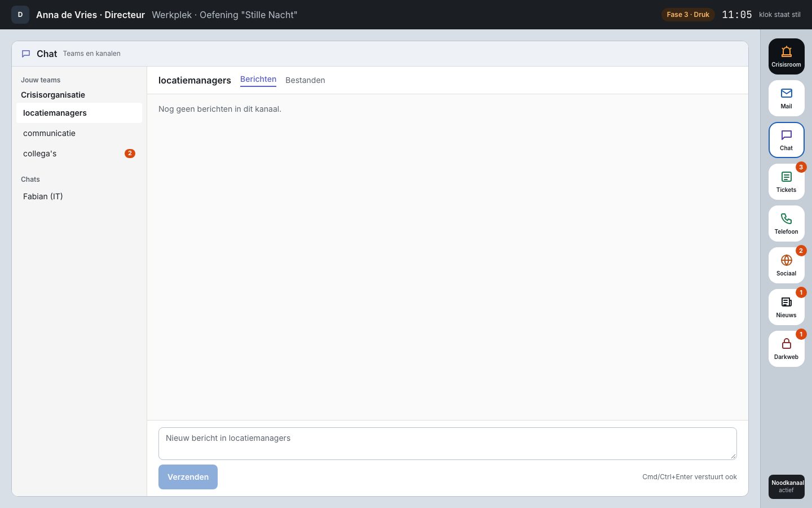Image resolution: width=812 pixels, height=508 pixels.
Task: Open the Mail app
Action: (786, 98)
